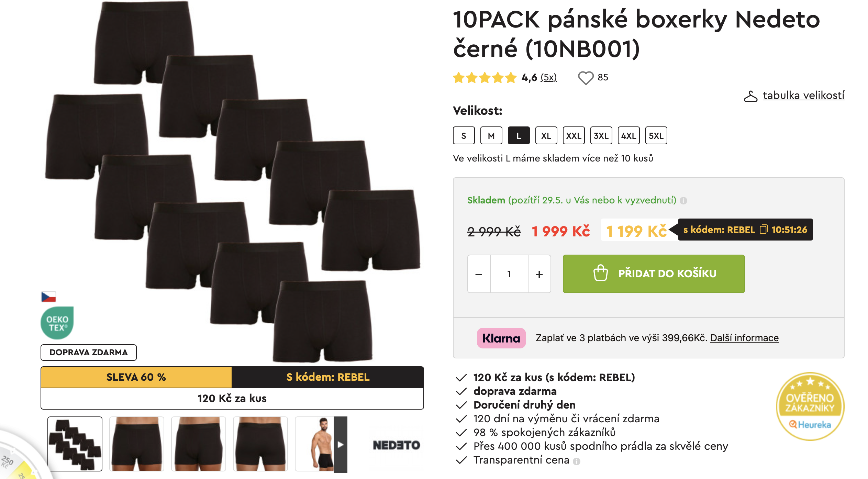The image size is (868, 479).
Task: Click the Nedeto brand logo
Action: [x=396, y=445]
